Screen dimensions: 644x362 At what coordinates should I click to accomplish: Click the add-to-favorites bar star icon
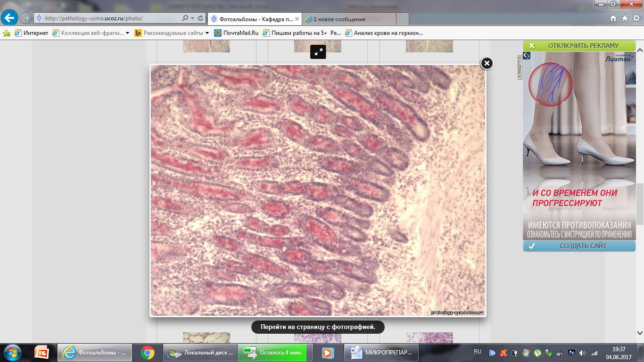coord(7,33)
